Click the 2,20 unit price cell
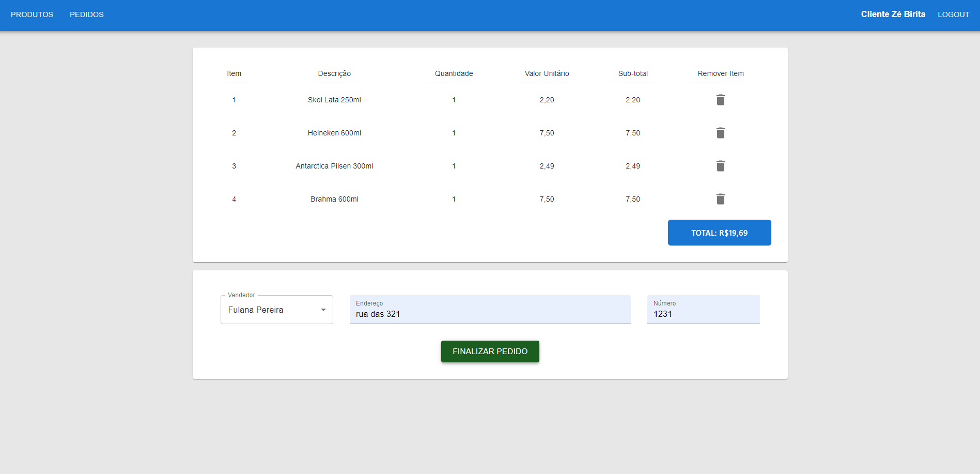980x474 pixels. [x=547, y=100]
